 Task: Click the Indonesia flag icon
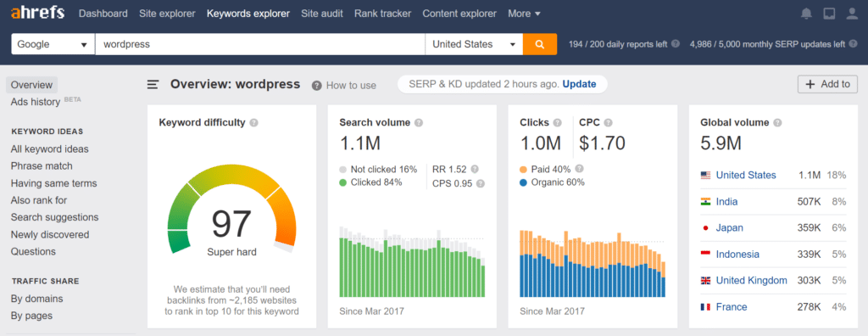pos(705,255)
